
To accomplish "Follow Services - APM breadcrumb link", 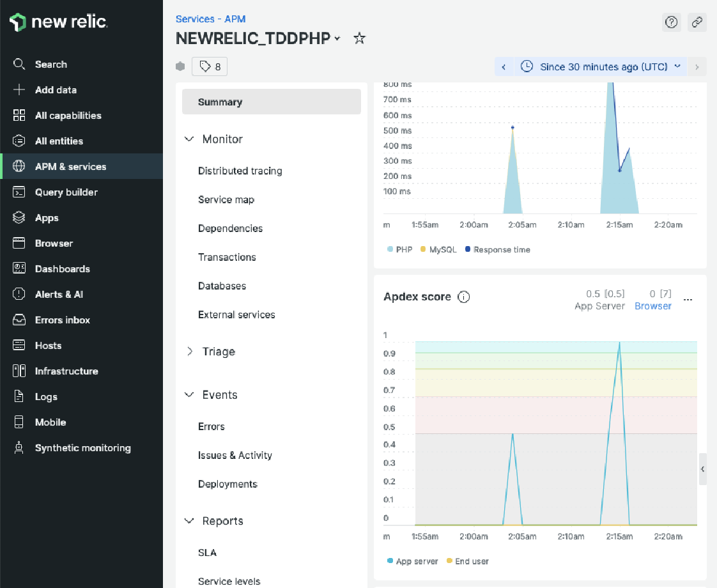I will 211,19.
